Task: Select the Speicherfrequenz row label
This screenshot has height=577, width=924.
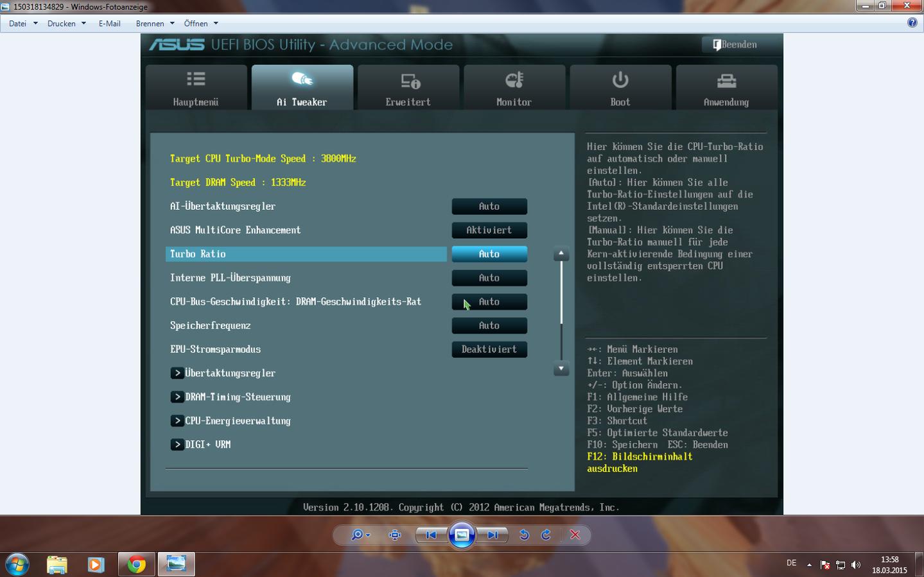Action: click(x=211, y=325)
